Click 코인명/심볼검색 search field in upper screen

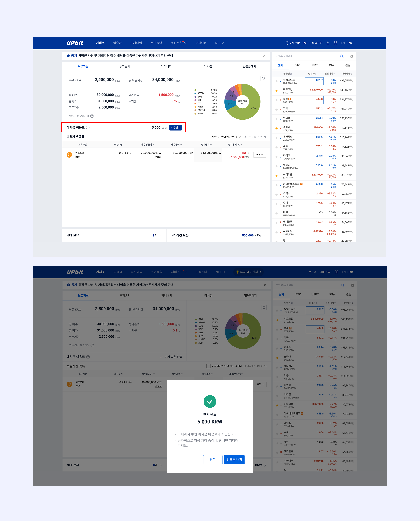(306, 56)
